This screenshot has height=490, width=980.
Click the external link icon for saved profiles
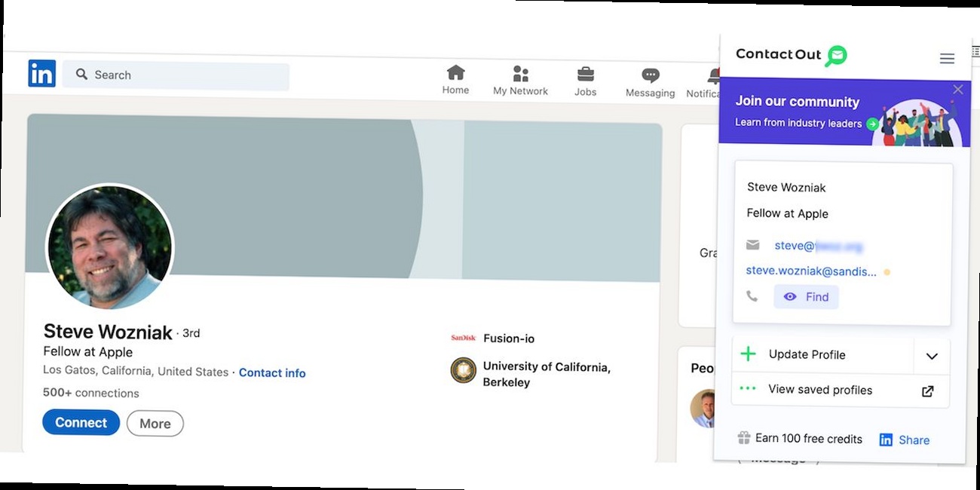click(x=928, y=391)
